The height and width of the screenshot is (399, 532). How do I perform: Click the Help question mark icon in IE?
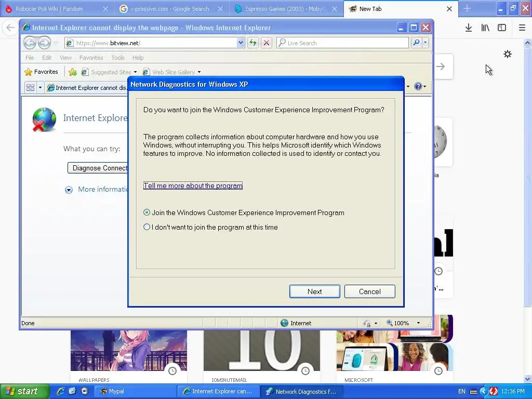coord(418,86)
